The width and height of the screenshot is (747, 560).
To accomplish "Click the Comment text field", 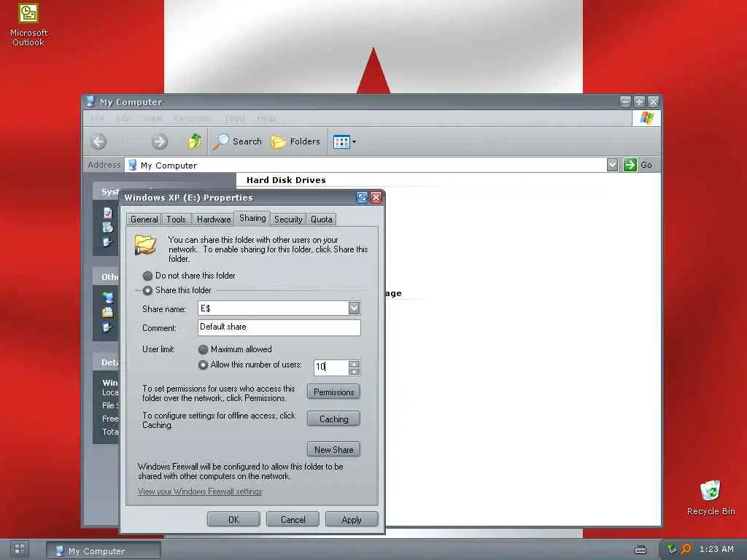I will 279,327.
